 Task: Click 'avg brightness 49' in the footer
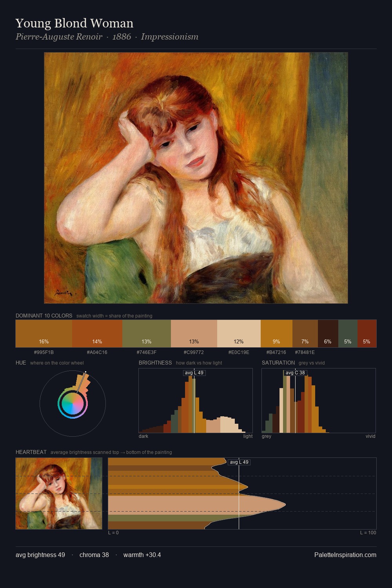point(40,555)
